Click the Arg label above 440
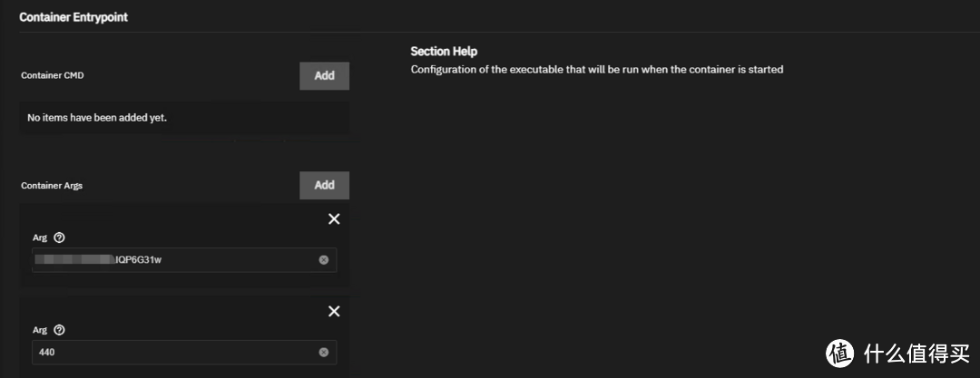 (x=39, y=331)
